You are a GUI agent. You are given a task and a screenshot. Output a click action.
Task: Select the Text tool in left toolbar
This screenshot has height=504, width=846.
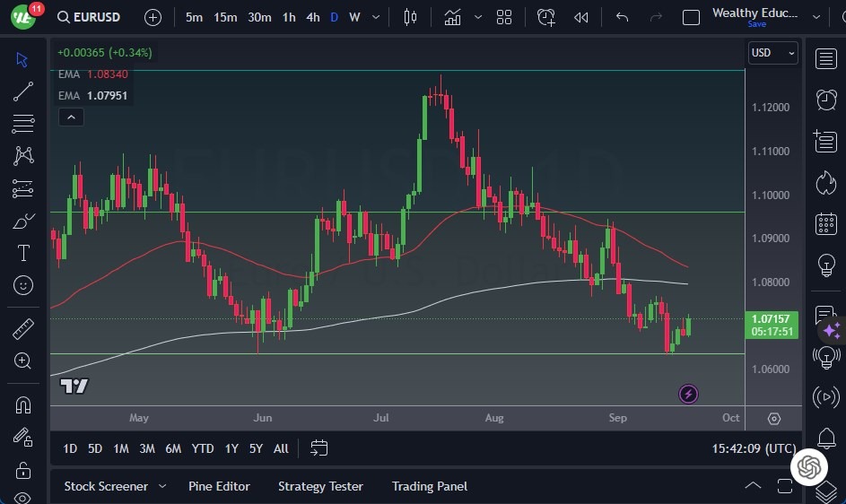[x=23, y=253]
